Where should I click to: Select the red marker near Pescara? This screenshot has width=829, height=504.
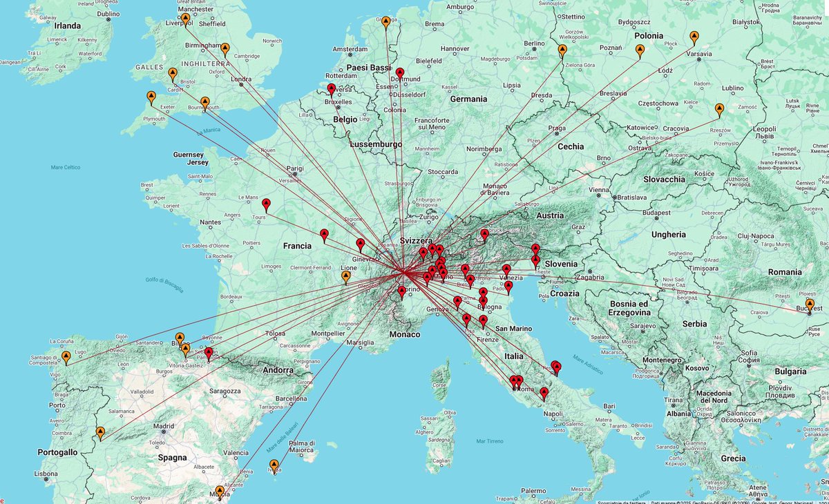pos(556,368)
